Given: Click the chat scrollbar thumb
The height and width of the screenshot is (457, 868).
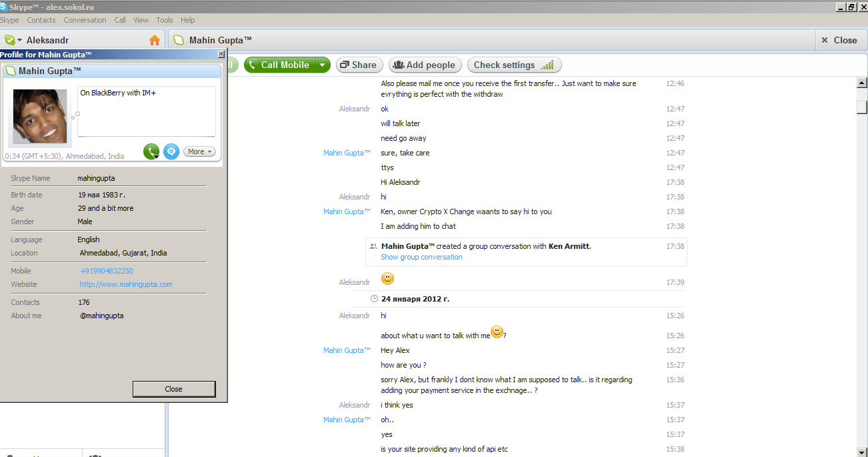Looking at the screenshot, I should point(862,107).
